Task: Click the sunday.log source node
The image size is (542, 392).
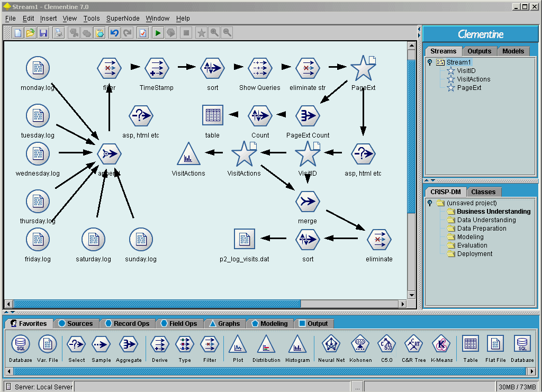Action: (x=141, y=239)
